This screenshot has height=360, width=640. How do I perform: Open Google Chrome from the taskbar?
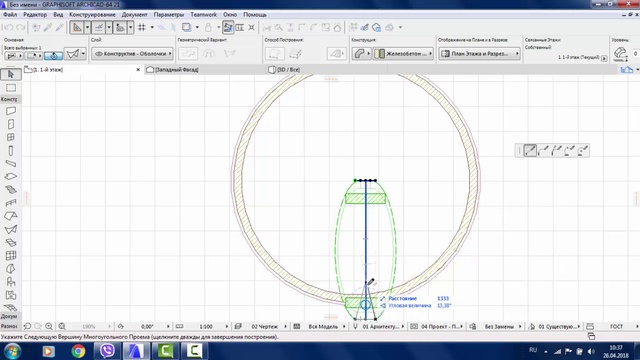78,351
